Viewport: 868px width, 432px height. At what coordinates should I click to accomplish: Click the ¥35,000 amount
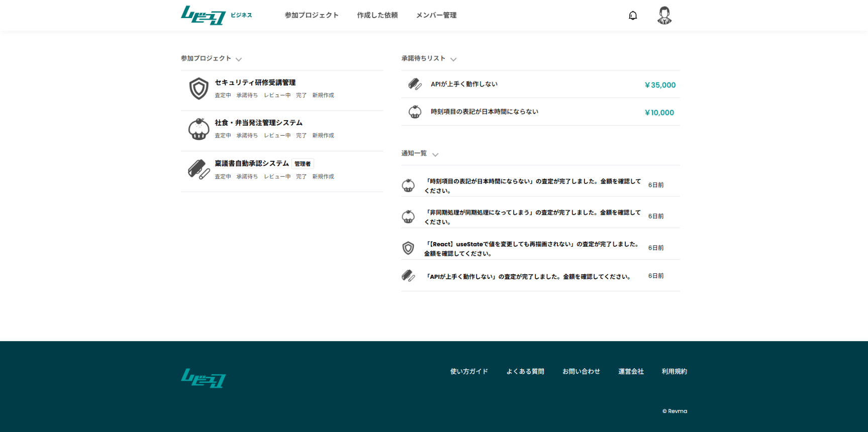click(x=660, y=85)
